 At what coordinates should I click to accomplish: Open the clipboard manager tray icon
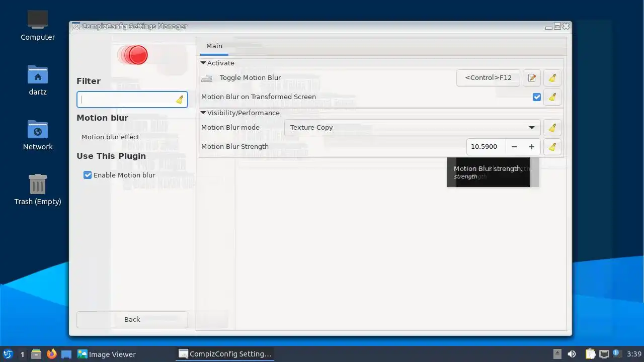pyautogui.click(x=590, y=354)
